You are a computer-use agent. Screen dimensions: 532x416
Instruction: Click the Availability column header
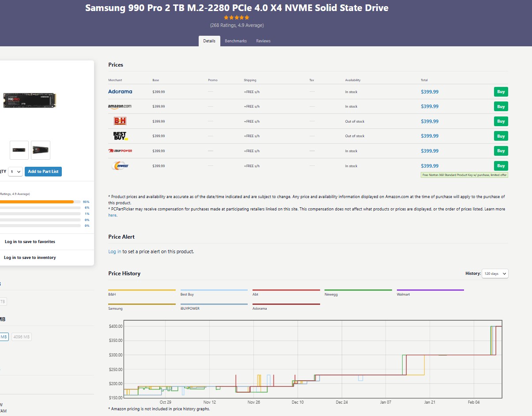point(353,80)
